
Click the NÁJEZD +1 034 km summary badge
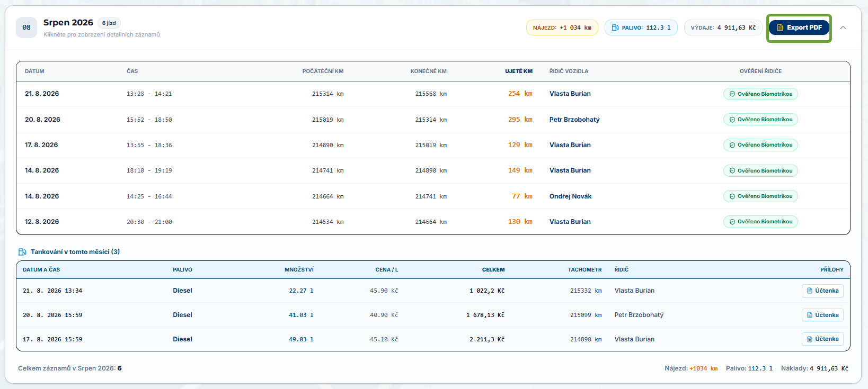coord(562,28)
